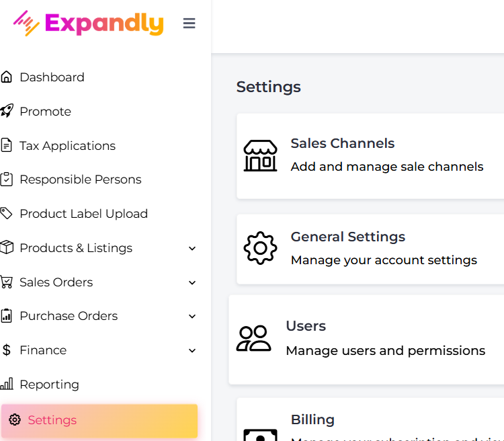Image resolution: width=504 pixels, height=441 pixels.
Task: Click the General Settings gear icon
Action: tap(260, 248)
